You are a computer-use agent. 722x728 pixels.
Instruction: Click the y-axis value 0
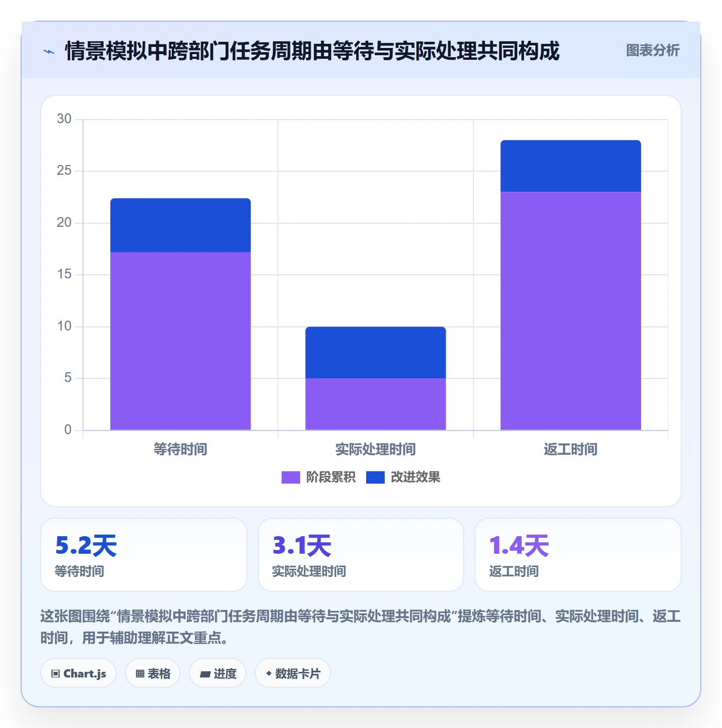point(68,429)
